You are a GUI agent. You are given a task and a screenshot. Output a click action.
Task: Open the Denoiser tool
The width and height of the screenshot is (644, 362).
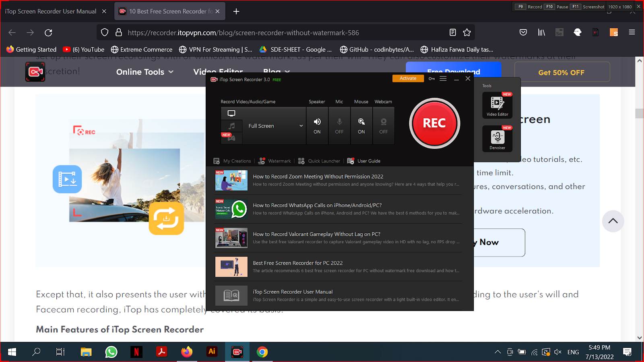pyautogui.click(x=497, y=139)
